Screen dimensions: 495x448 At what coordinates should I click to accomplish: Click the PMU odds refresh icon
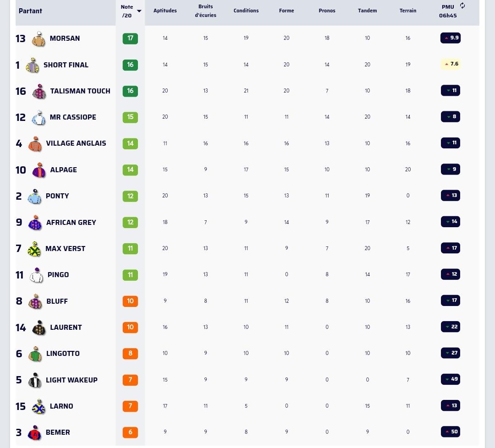[462, 5]
